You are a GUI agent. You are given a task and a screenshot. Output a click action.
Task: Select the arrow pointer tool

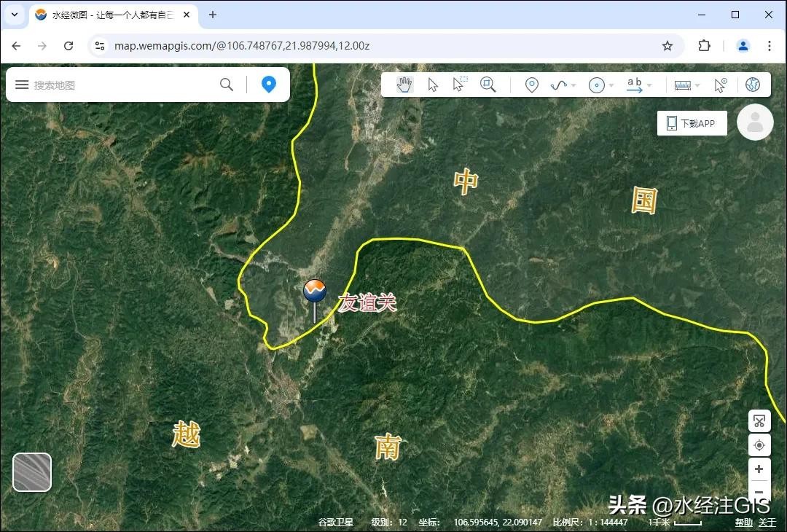(x=433, y=85)
